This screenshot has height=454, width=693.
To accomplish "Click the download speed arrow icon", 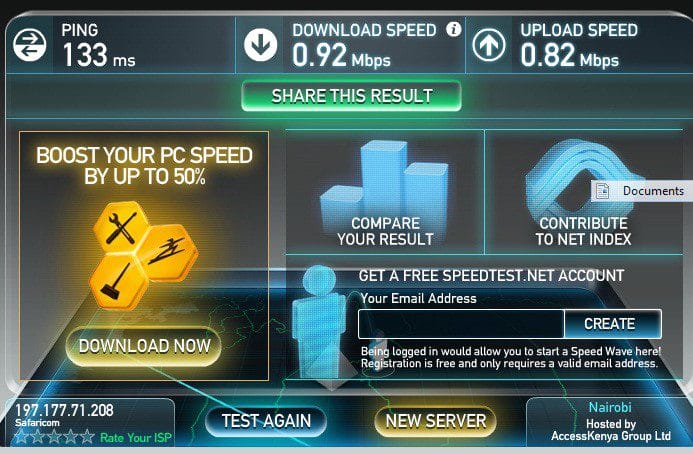I will (260, 45).
